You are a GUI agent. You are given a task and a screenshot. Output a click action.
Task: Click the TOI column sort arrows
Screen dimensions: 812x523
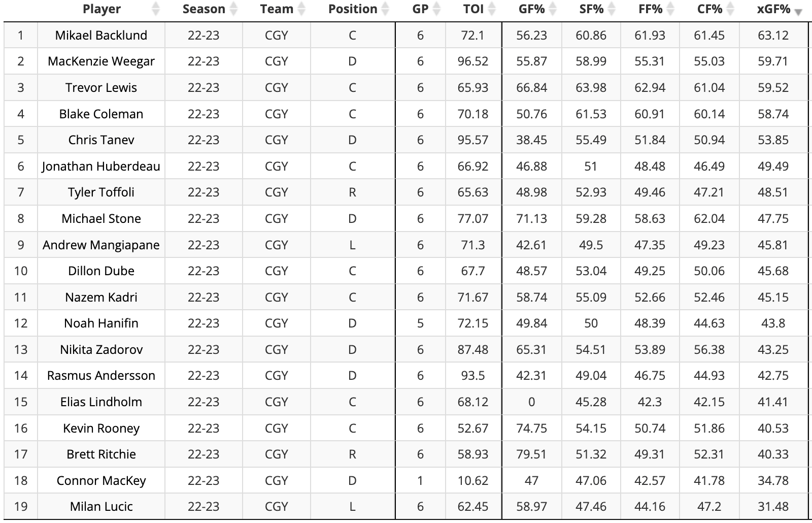pyautogui.click(x=492, y=9)
